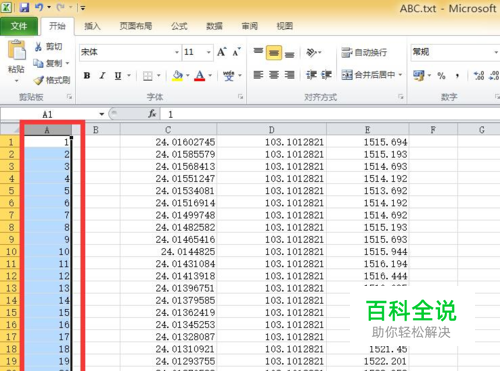Viewport: 500px width, 371px height.
Task: Toggle underline formatting
Action: pos(118,76)
